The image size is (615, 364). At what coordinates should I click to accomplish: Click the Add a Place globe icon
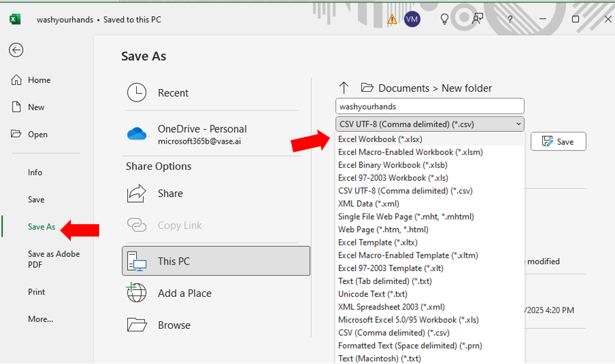[136, 292]
